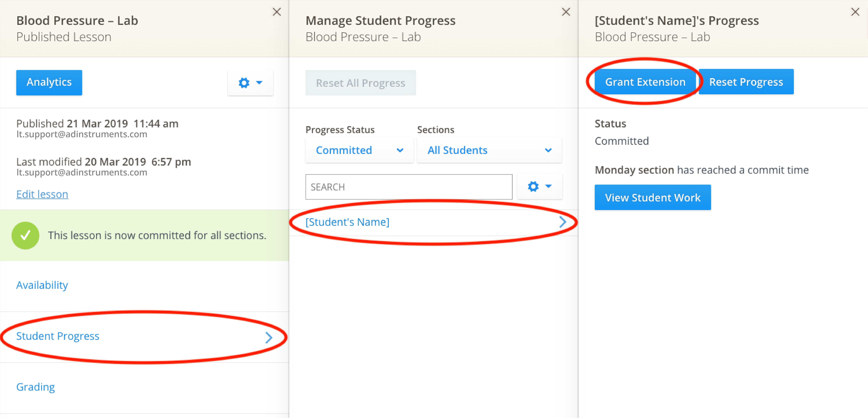Expand the Progress Status Committed dropdown
Image resolution: width=868 pixels, height=418 pixels.
pos(359,150)
